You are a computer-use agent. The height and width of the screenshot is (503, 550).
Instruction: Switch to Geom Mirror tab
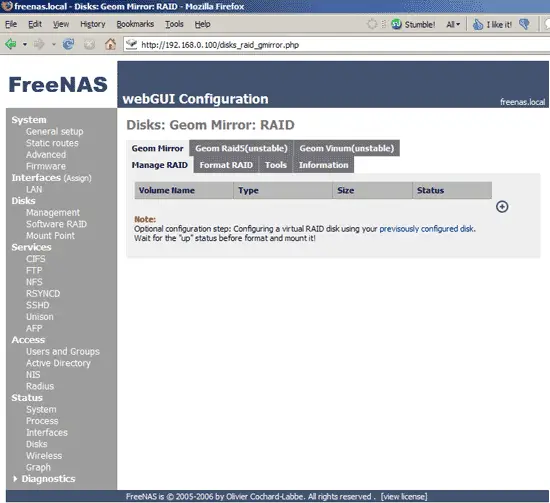tap(157, 148)
